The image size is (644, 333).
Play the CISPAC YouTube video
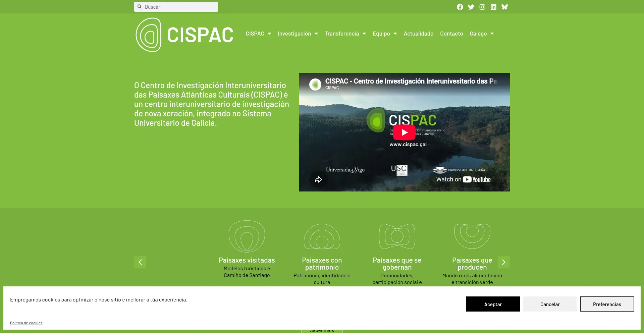404,132
